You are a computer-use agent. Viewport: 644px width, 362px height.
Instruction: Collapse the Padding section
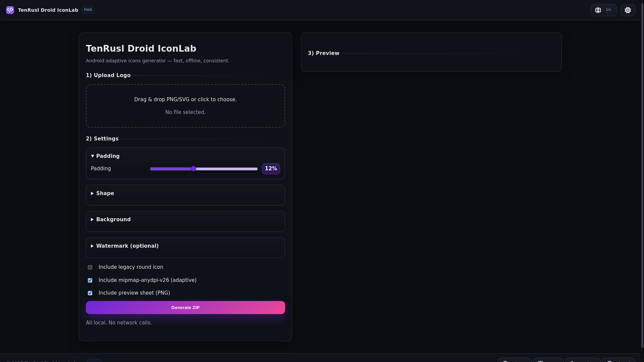click(x=105, y=156)
